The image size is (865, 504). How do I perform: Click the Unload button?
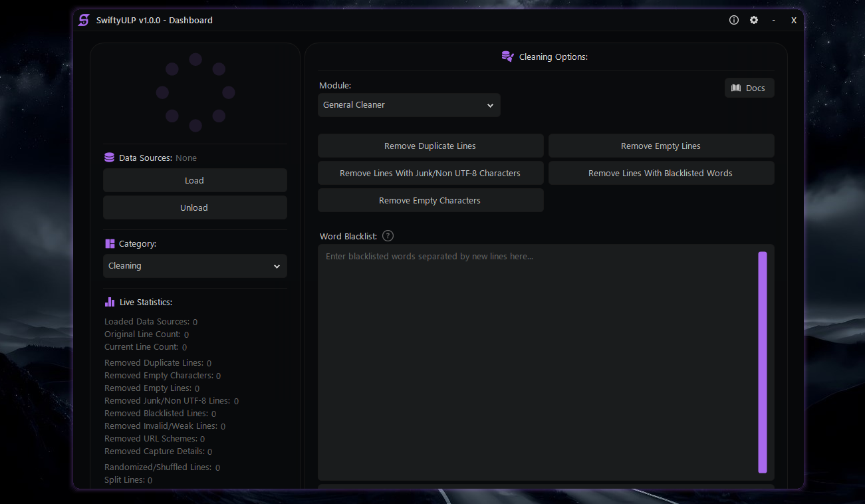point(195,207)
